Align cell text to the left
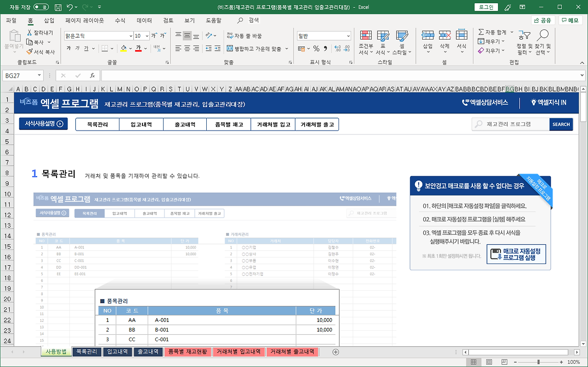 178,48
